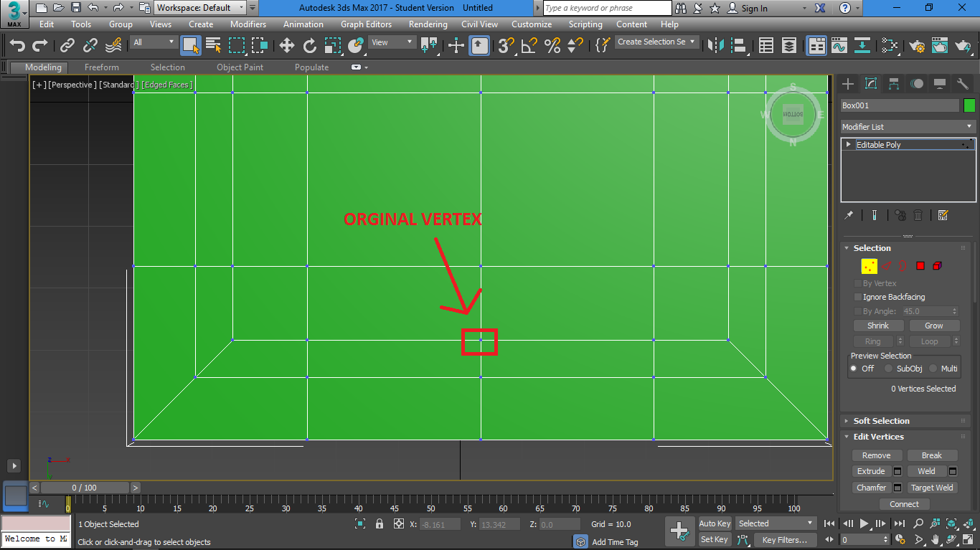Activate the Select and Move tool
The height and width of the screenshot is (550, 980).
click(287, 45)
